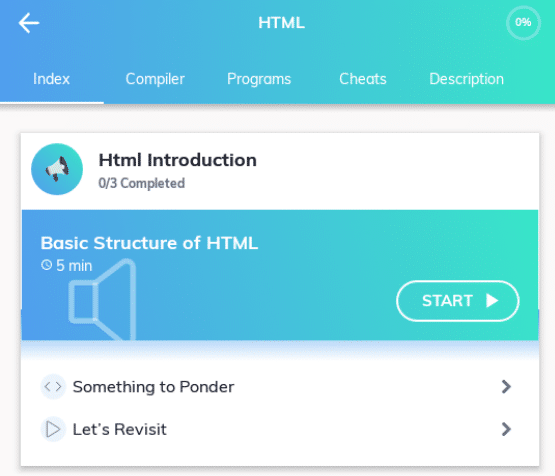Screen dimensions: 555x476
Task: Tap the 0% progress circle
Action: pos(523,23)
